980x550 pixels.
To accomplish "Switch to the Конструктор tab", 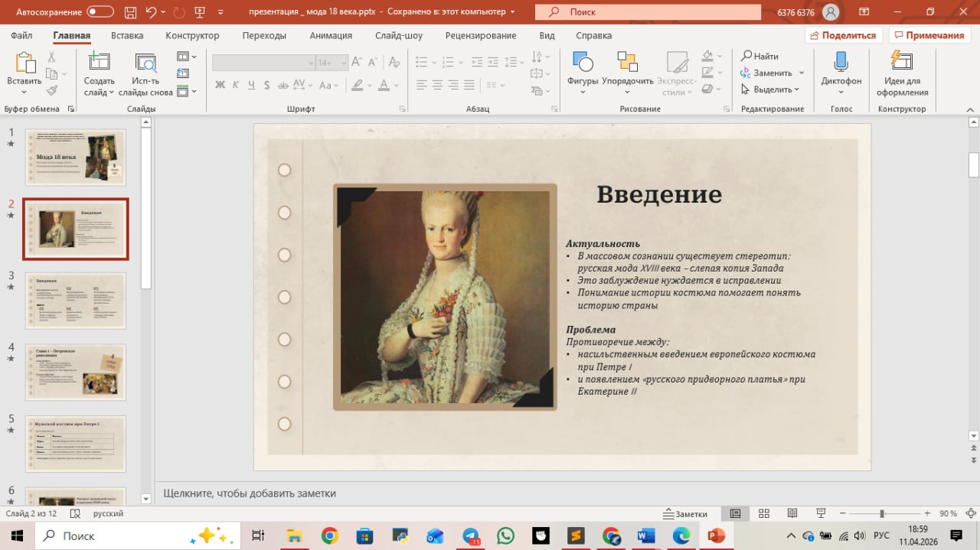I will click(192, 35).
